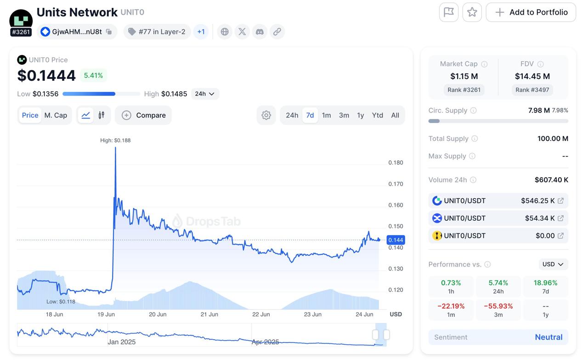The height and width of the screenshot is (364, 588).
Task: Expand the +1 more tags badge
Action: pos(201,32)
